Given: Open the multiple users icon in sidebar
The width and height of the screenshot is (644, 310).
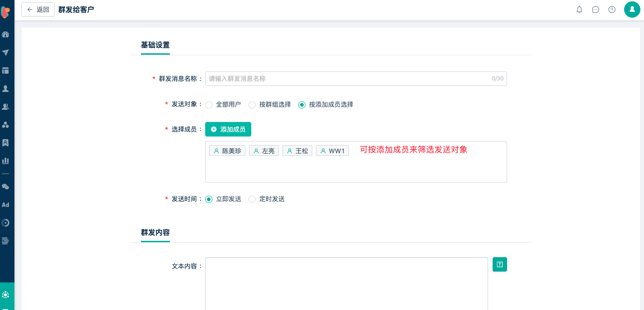Looking at the screenshot, I should (5, 107).
